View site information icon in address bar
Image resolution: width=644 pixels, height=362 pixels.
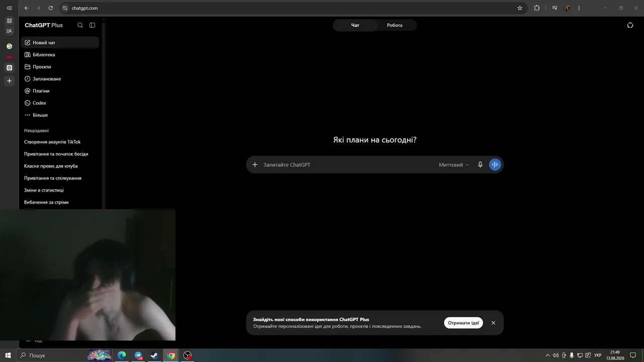(64, 8)
